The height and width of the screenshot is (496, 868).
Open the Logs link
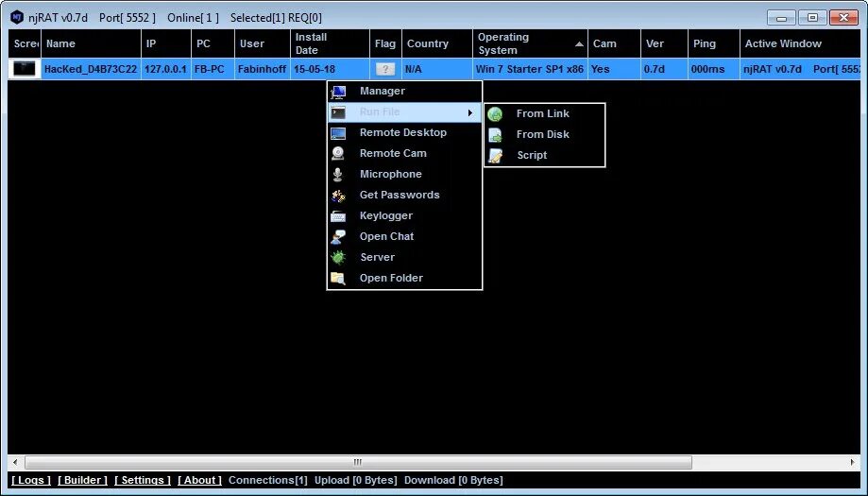[x=31, y=480]
